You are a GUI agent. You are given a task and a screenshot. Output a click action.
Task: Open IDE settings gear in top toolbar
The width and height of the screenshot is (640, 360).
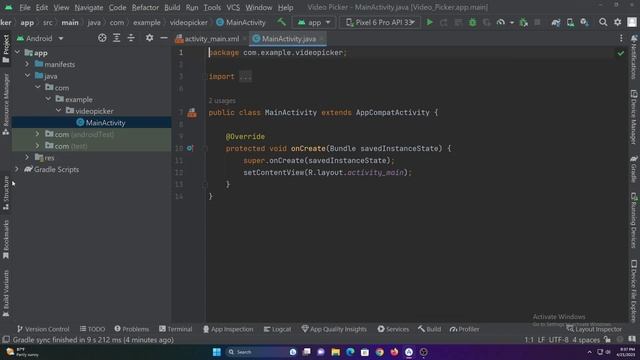pos(618,22)
